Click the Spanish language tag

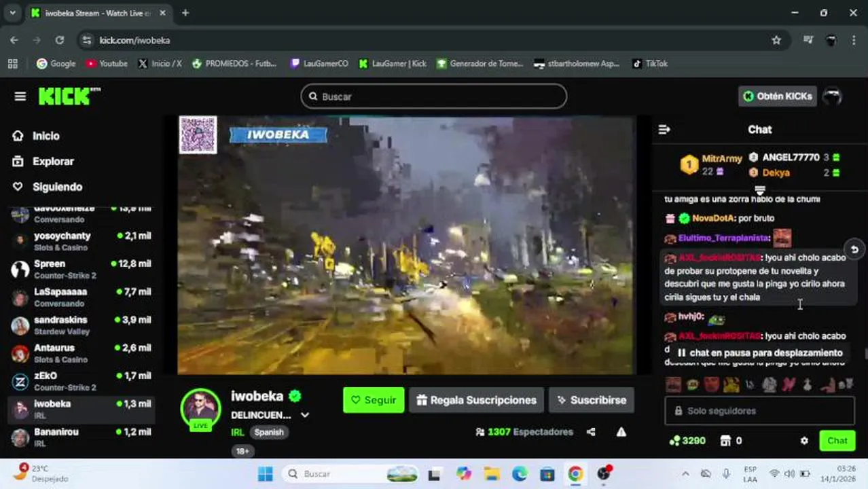269,432
